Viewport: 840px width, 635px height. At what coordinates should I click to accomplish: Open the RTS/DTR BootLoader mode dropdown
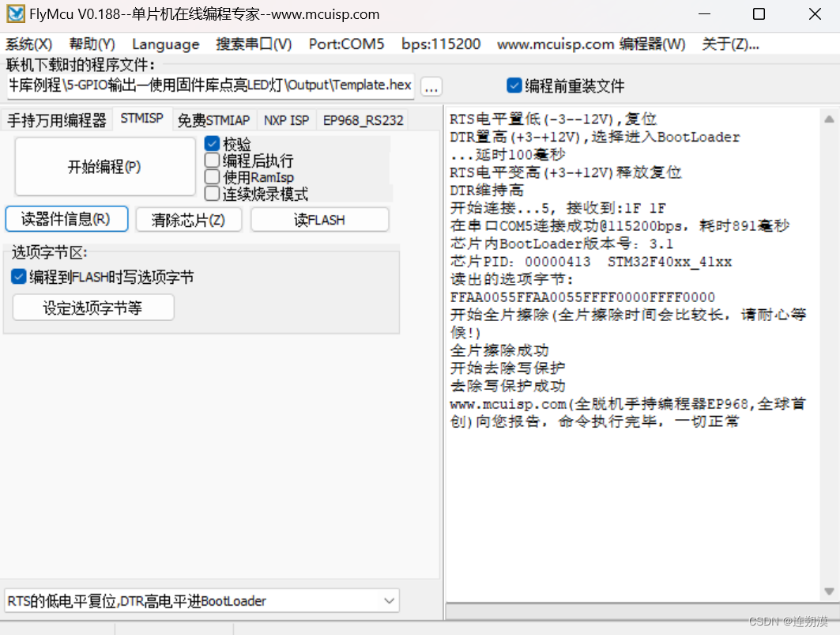388,601
